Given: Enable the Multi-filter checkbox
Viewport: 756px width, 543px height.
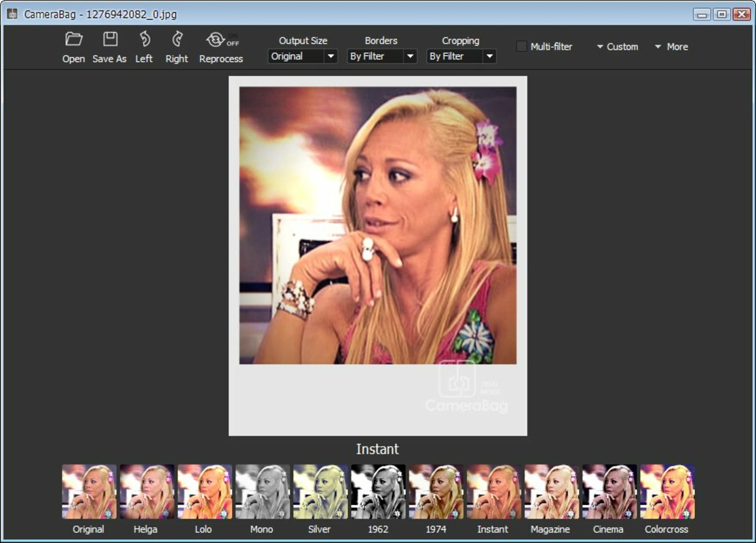Looking at the screenshot, I should (521, 46).
